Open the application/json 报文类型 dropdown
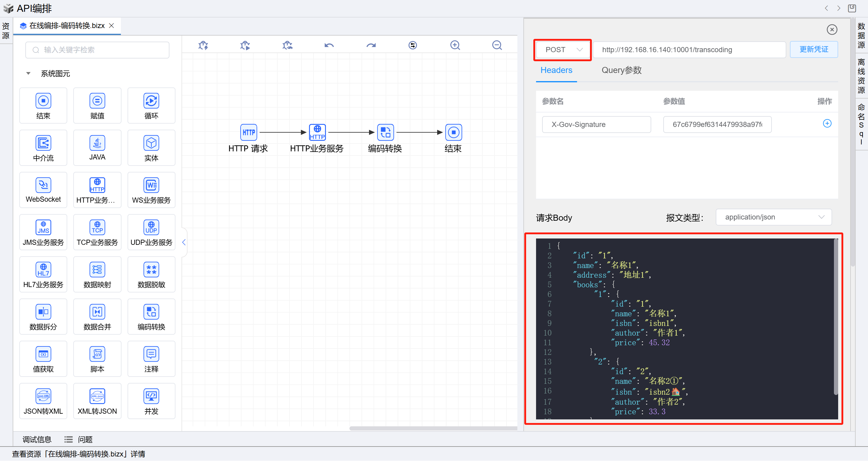The image size is (868, 461). (773, 217)
